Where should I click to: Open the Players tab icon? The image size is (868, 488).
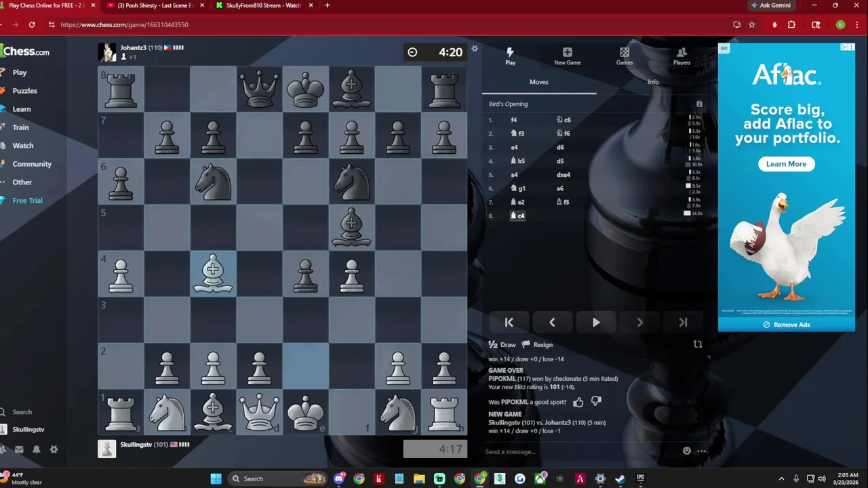pyautogui.click(x=682, y=56)
